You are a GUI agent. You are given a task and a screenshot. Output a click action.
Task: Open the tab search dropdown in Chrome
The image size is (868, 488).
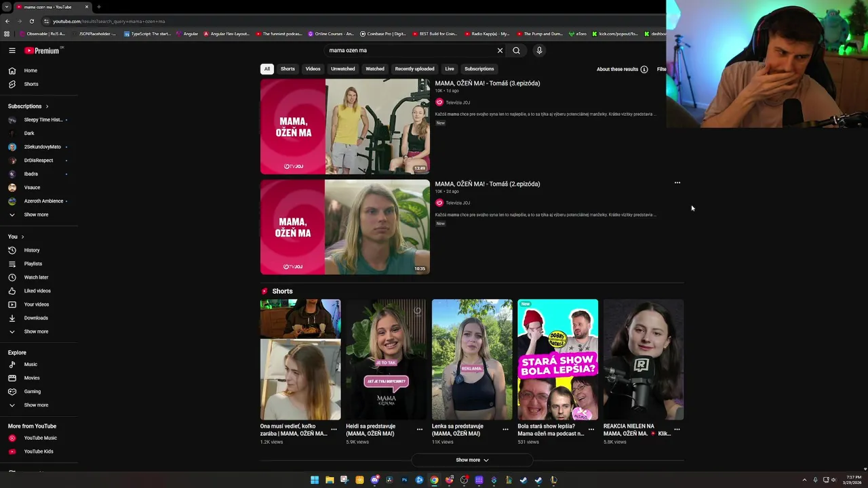pyautogui.click(x=5, y=7)
